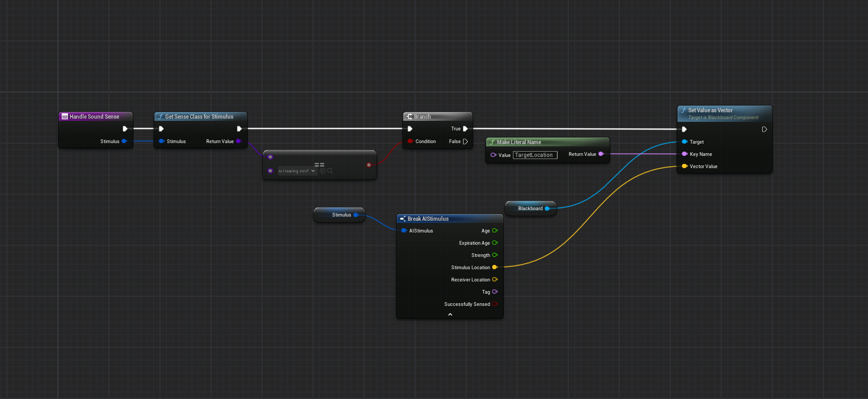Screen dimensions: 868x399
Task: Click the Successfully Sensed output pin
Action: pos(494,304)
